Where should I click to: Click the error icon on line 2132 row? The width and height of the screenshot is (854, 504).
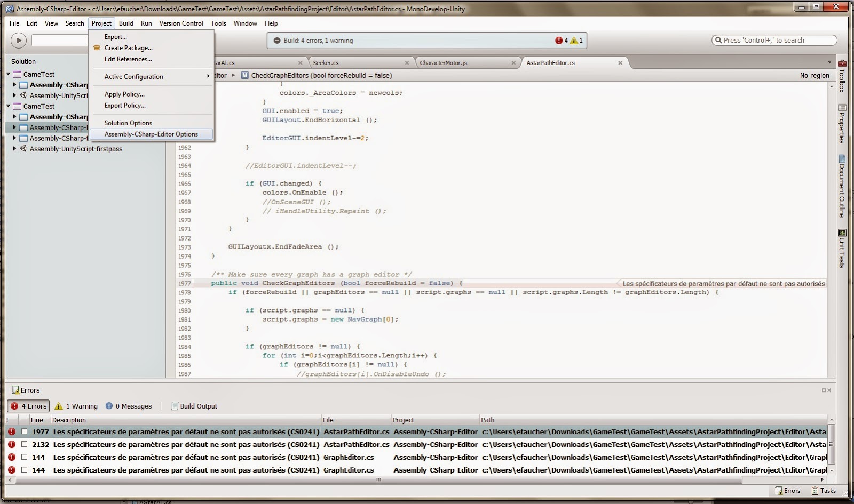(x=12, y=444)
